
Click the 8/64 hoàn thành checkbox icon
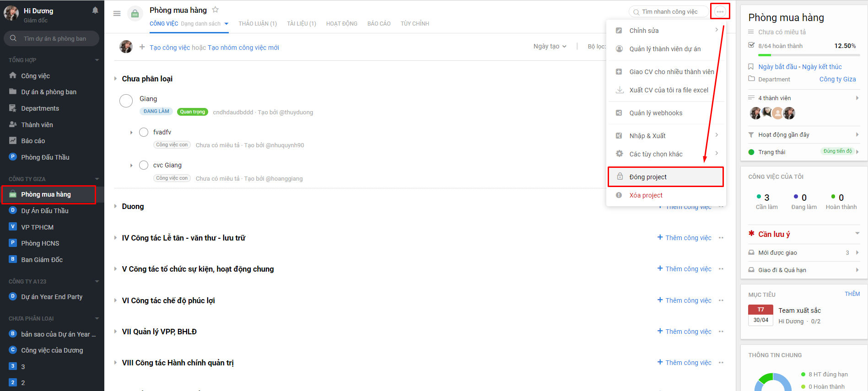point(751,45)
